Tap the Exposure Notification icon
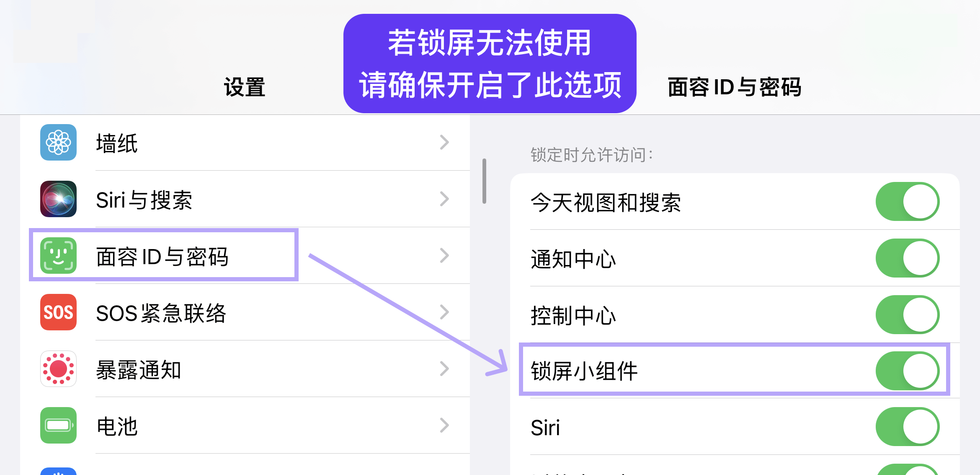 tap(58, 369)
